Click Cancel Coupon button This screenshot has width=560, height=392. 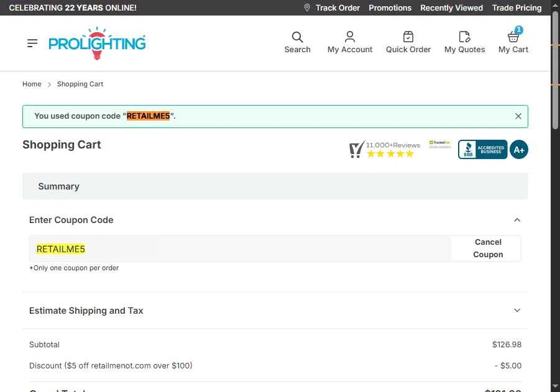tap(488, 248)
